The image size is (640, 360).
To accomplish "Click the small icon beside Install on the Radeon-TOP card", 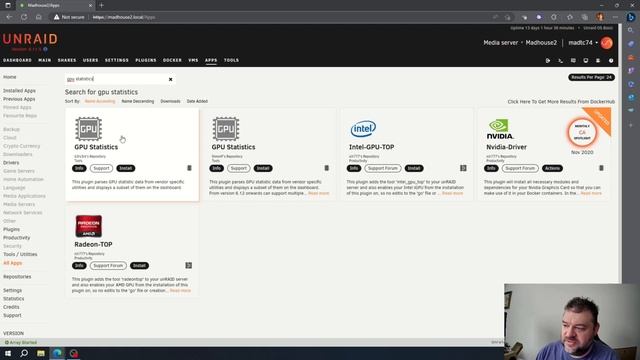I will coord(189,265).
